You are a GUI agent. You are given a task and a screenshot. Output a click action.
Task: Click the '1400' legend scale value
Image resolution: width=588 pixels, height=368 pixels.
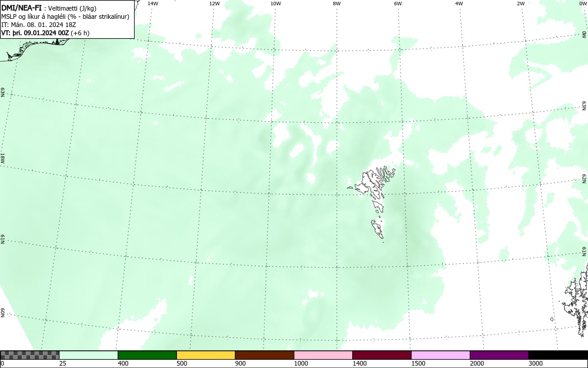pos(360,363)
